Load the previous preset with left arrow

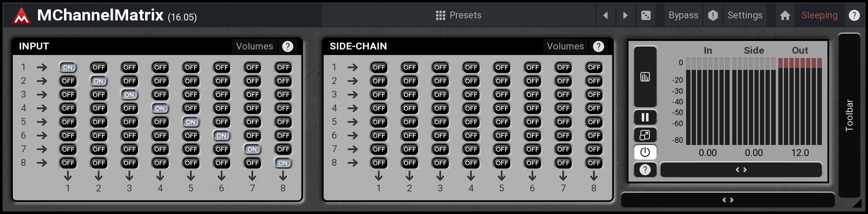tap(605, 15)
